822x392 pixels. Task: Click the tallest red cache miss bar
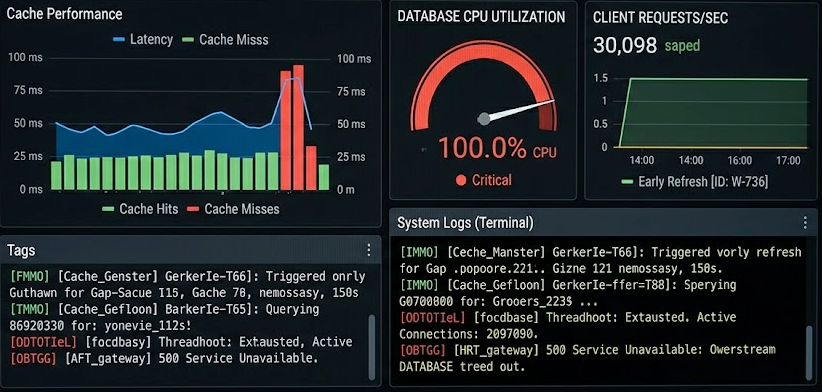298,127
